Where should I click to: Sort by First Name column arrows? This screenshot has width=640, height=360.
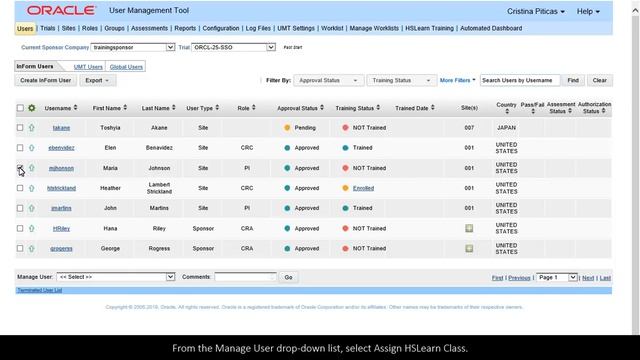point(125,108)
